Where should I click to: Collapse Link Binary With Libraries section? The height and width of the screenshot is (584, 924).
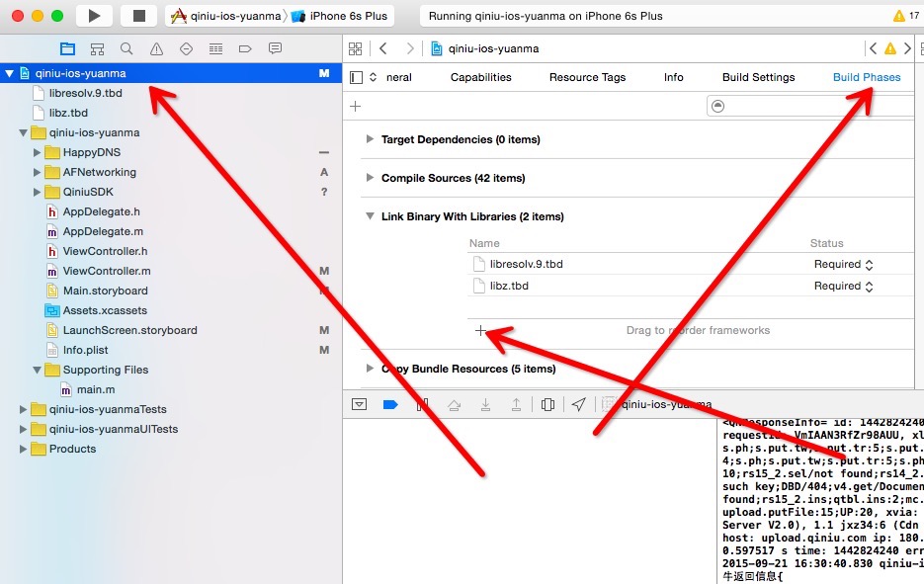tap(370, 216)
